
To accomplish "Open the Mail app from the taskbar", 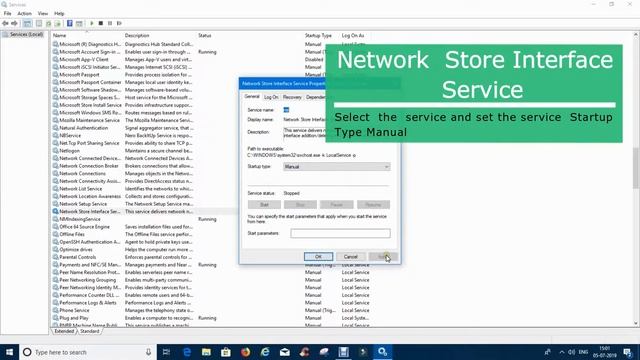I will pyautogui.click(x=284, y=352).
